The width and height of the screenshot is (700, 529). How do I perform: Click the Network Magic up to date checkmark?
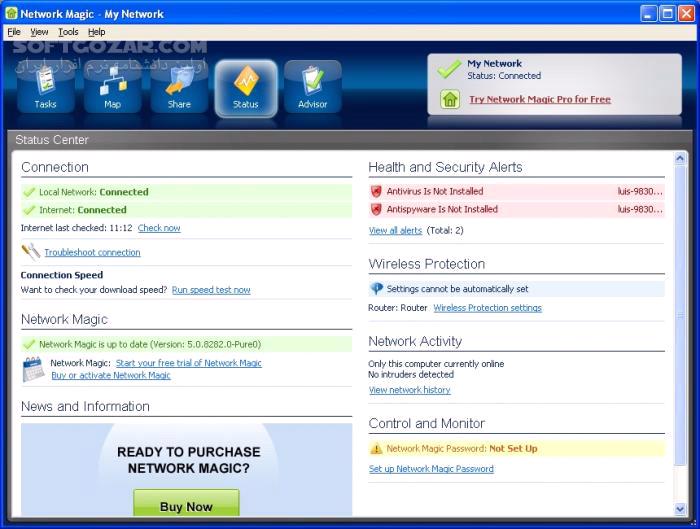click(x=29, y=344)
